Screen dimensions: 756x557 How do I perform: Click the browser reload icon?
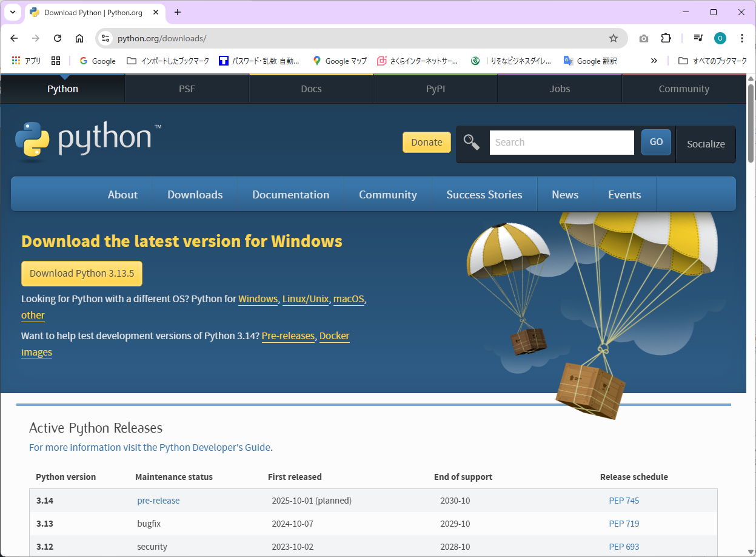pyautogui.click(x=58, y=38)
